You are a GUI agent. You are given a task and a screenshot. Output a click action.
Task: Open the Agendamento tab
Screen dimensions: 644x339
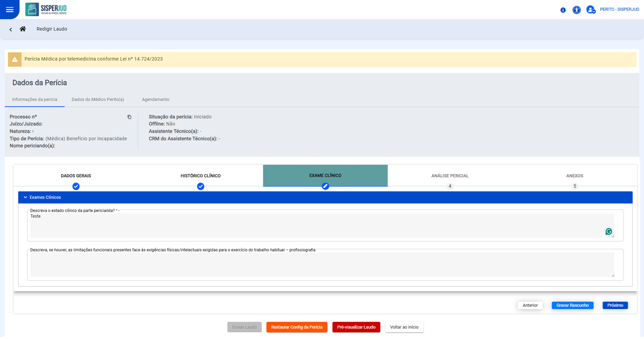[x=155, y=100]
